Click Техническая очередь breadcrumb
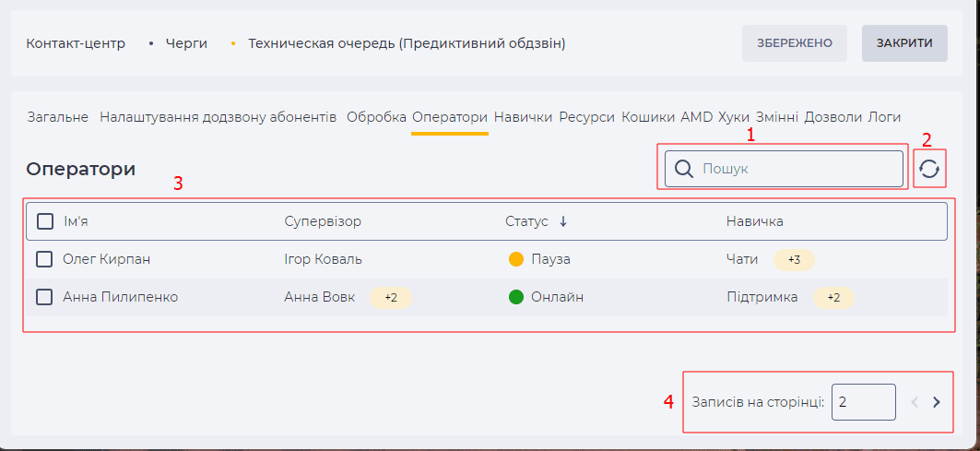This screenshot has height=451, width=980. pos(407,43)
